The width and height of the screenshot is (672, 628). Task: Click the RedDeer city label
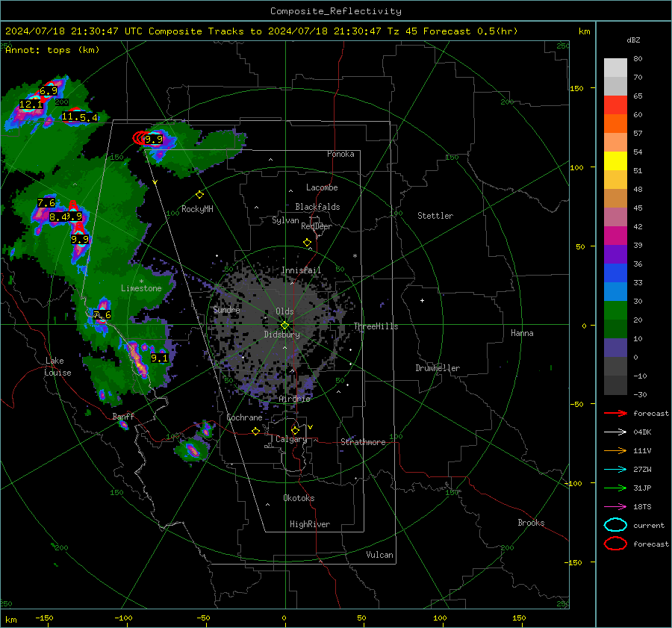(x=317, y=226)
